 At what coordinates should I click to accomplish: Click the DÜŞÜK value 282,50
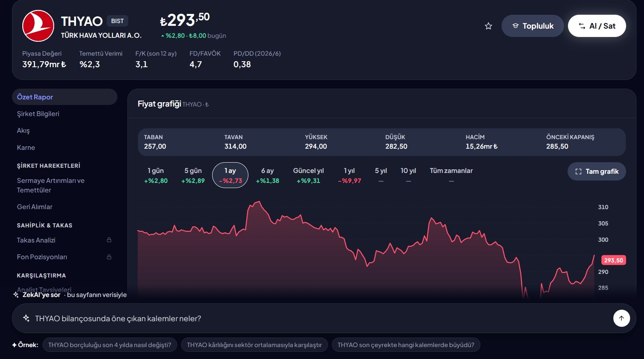396,146
